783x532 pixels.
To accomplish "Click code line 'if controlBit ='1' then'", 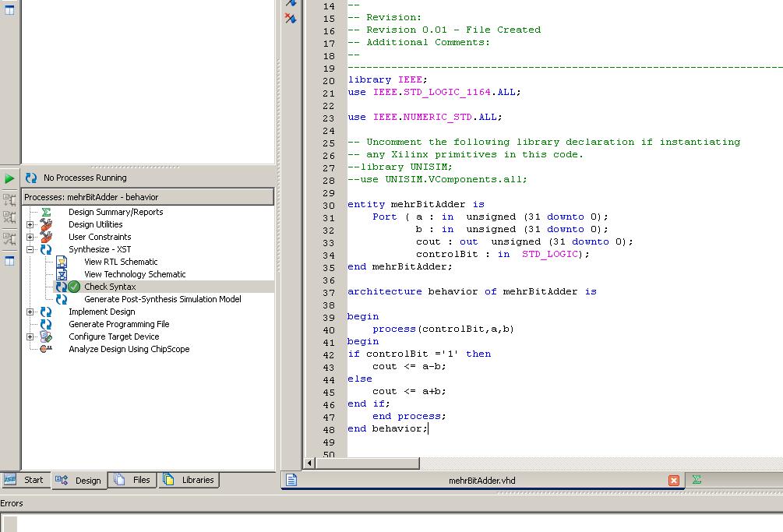I will [x=419, y=354].
